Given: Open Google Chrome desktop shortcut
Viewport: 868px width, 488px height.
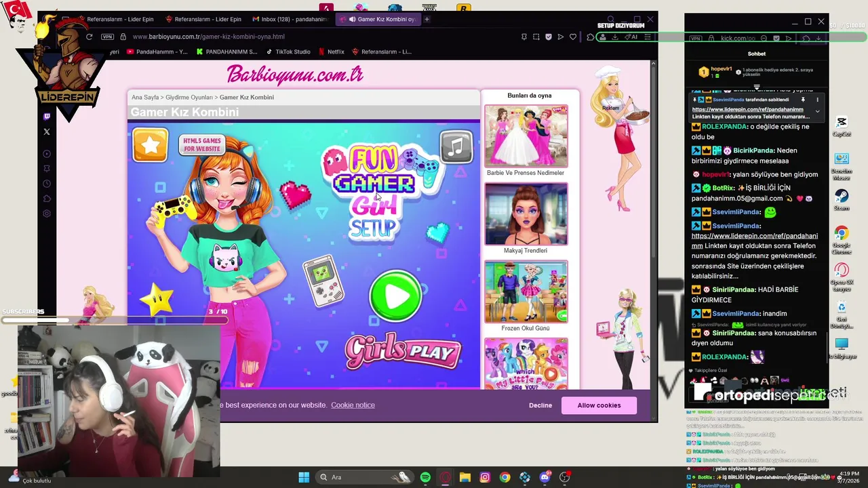Looking at the screenshot, I should [842, 241].
